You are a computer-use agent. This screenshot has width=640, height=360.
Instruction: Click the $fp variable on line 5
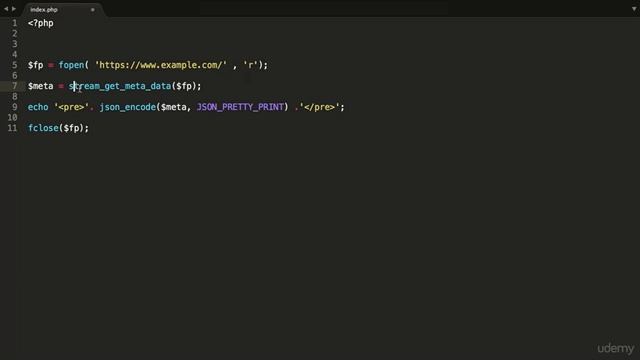coord(36,65)
